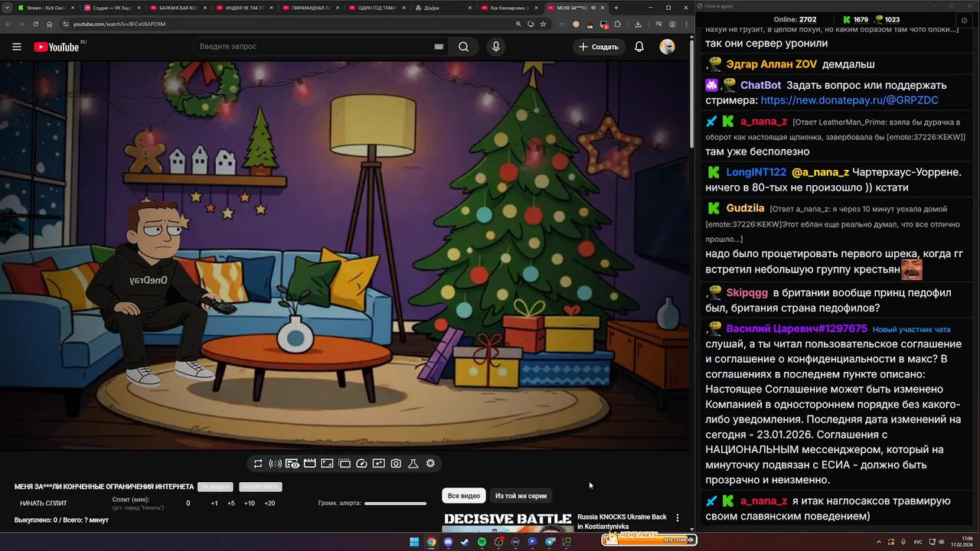
Task: Go to the YouTube home logo
Action: pos(56,47)
